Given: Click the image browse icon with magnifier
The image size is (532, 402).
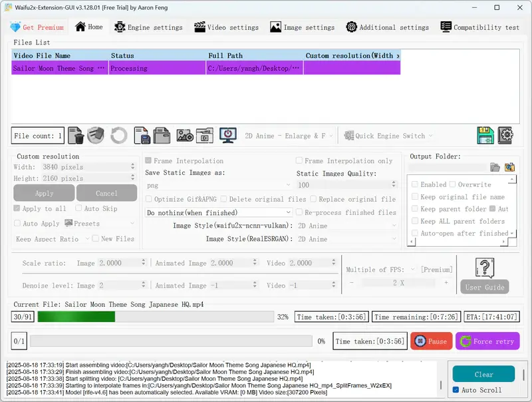Looking at the screenshot, I should click(x=184, y=136).
